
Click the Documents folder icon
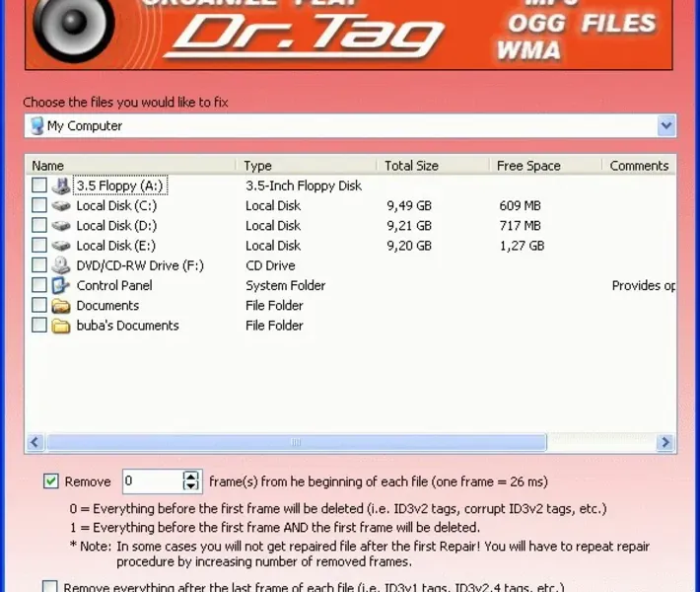pyautogui.click(x=61, y=306)
